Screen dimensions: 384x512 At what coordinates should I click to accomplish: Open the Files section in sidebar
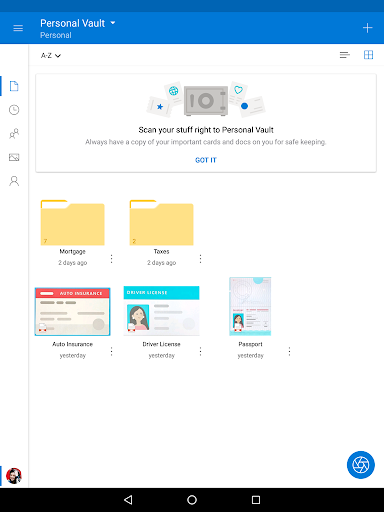coord(14,86)
